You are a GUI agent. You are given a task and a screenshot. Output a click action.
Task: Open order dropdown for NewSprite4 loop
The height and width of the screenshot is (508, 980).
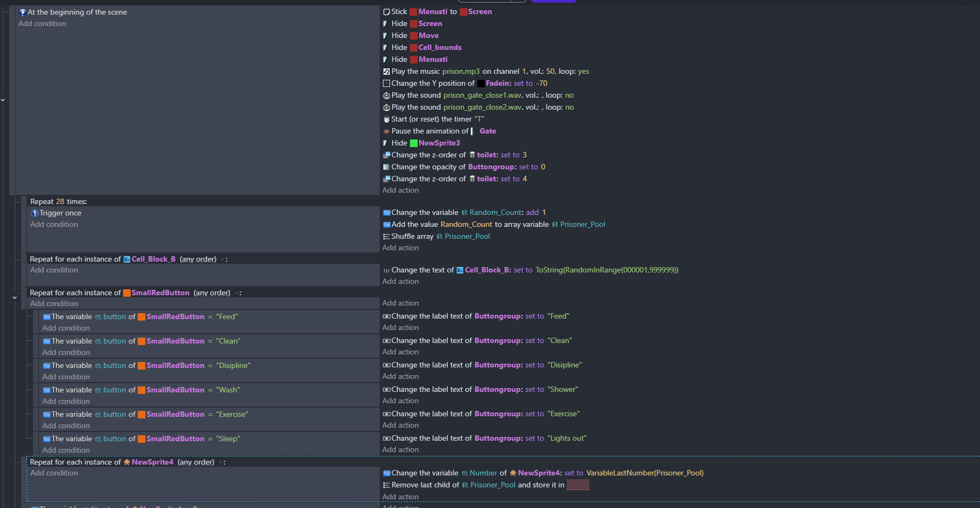pyautogui.click(x=220, y=462)
